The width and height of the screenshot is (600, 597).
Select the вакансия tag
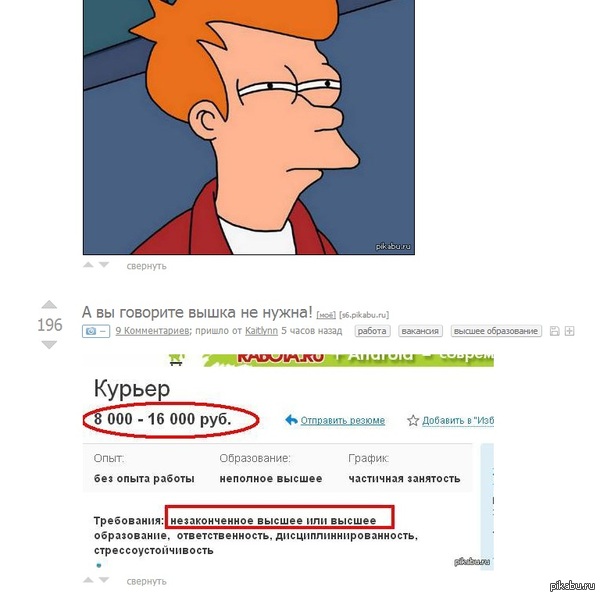point(420,331)
